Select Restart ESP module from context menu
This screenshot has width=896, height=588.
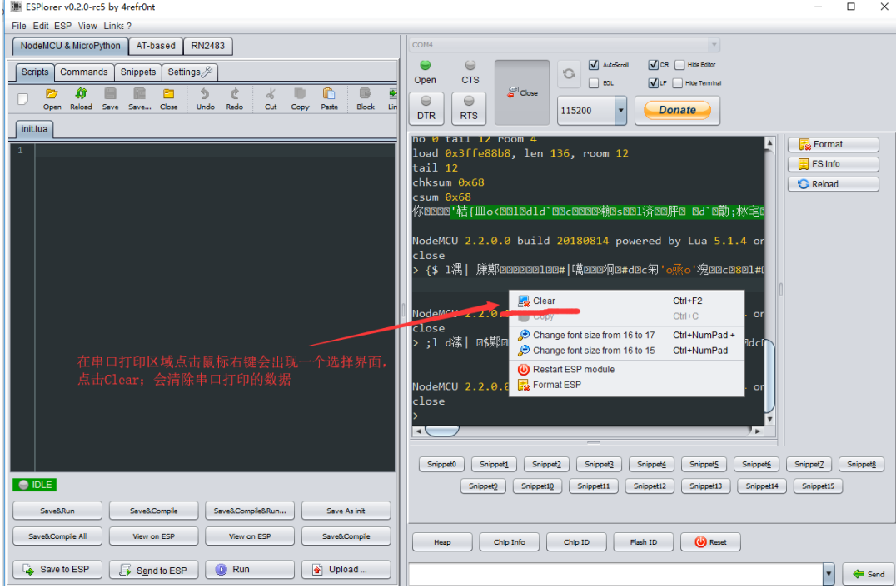pos(626,369)
